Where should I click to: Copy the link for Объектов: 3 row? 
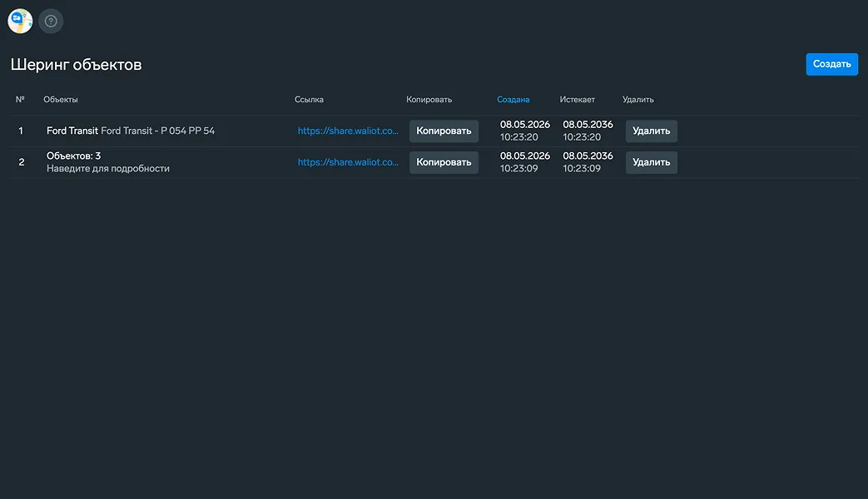tap(444, 163)
